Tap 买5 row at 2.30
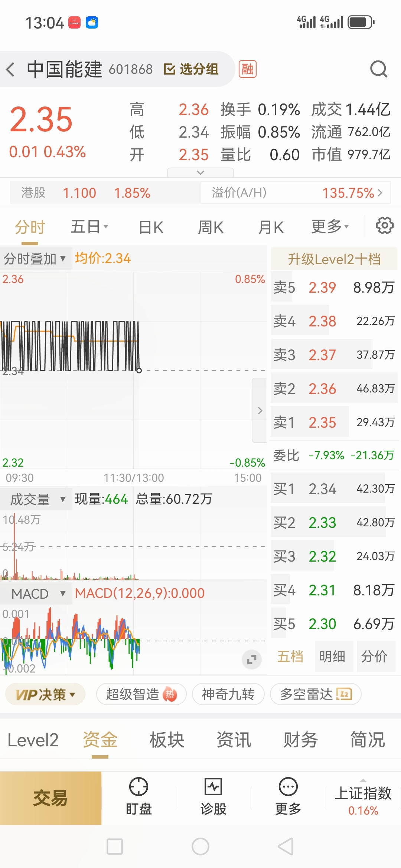 (334, 624)
